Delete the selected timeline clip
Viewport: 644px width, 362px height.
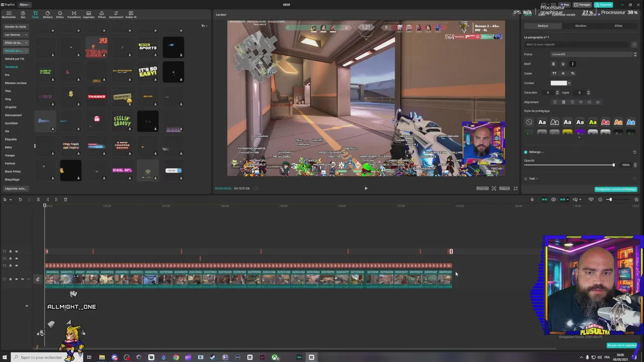(x=65, y=200)
